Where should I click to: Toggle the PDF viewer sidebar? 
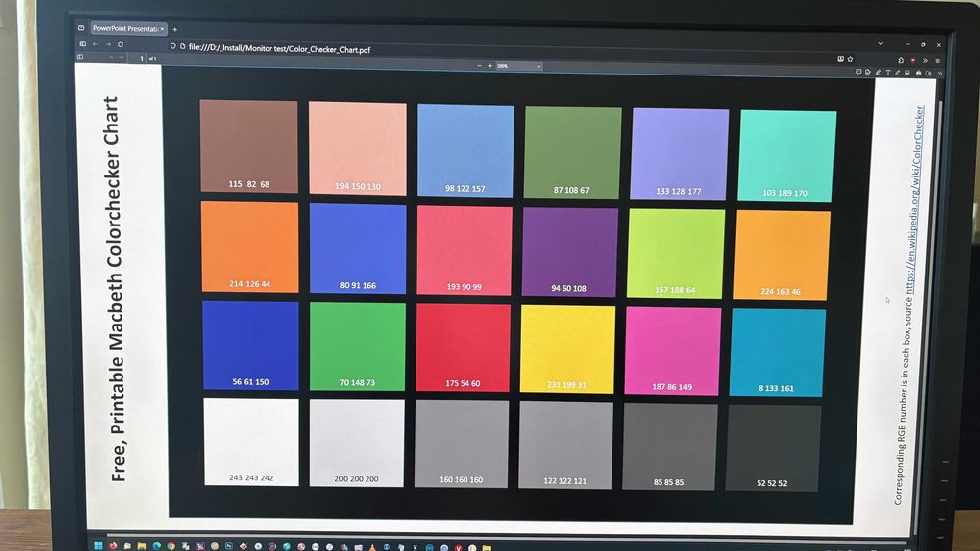pyautogui.click(x=80, y=57)
